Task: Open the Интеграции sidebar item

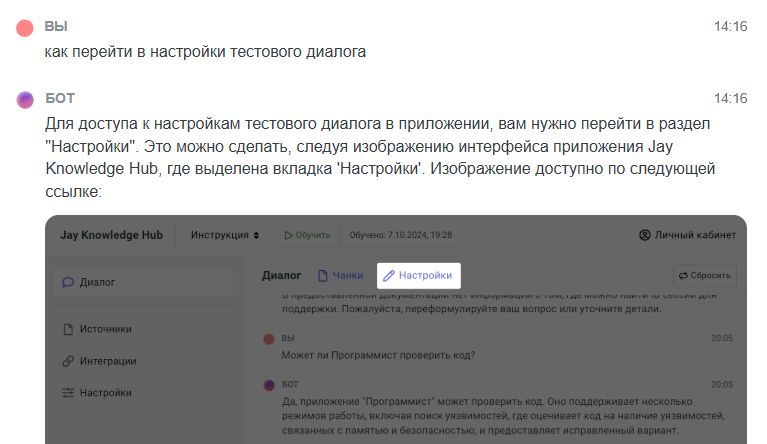Action: [107, 361]
